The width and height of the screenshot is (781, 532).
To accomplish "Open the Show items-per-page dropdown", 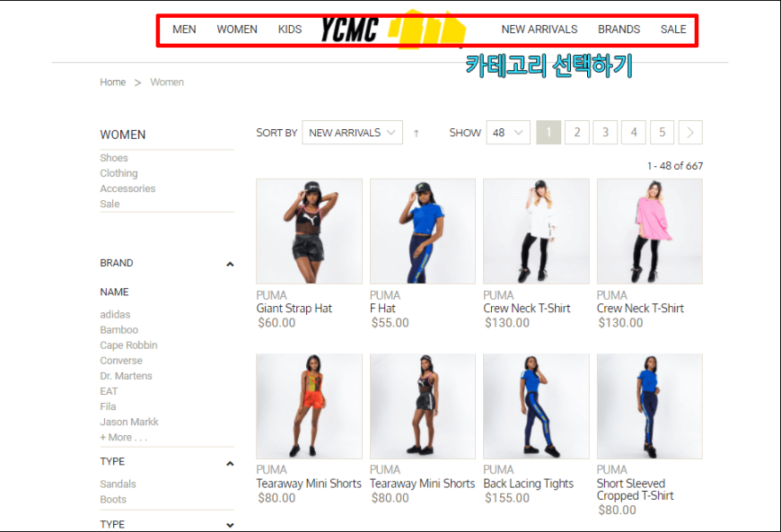I will (x=508, y=133).
